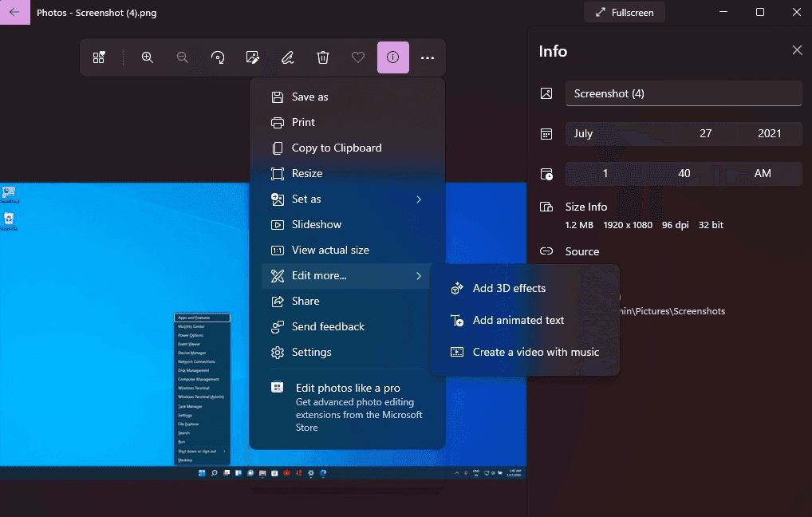Toggle the favorite heart icon
The image size is (812, 517).
[x=358, y=57]
